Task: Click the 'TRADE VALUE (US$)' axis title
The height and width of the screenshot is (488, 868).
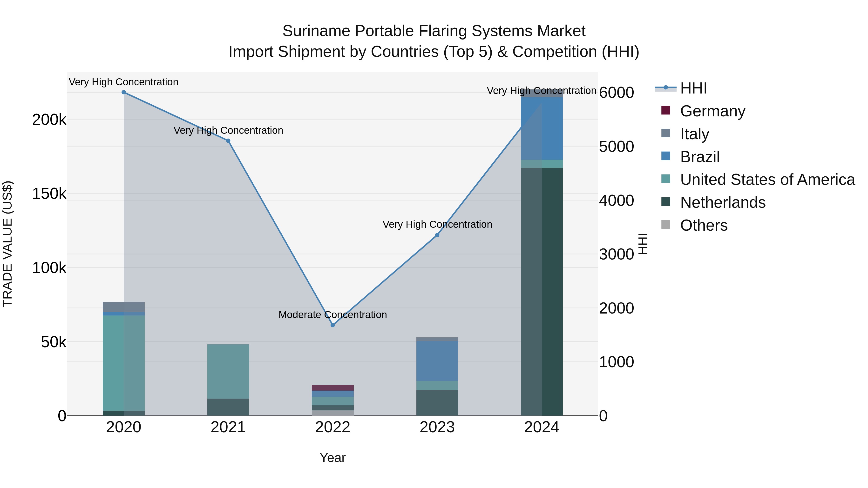Action: pyautogui.click(x=7, y=244)
